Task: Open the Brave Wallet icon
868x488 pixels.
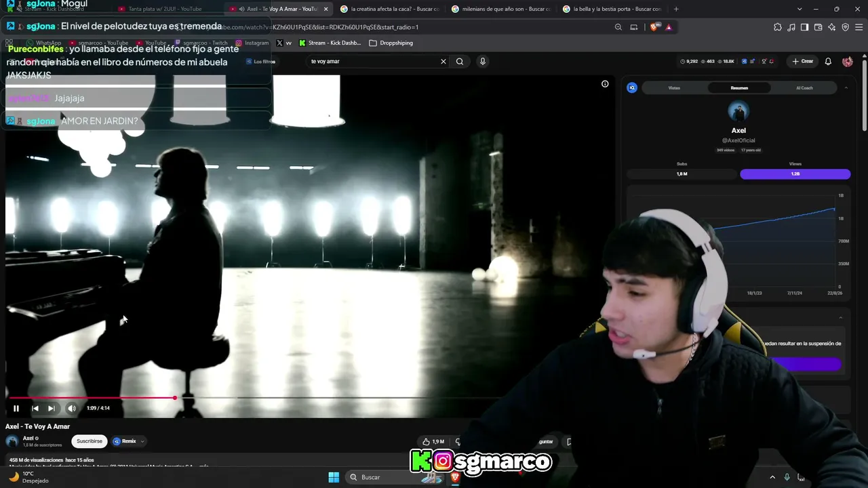Action: tap(818, 27)
